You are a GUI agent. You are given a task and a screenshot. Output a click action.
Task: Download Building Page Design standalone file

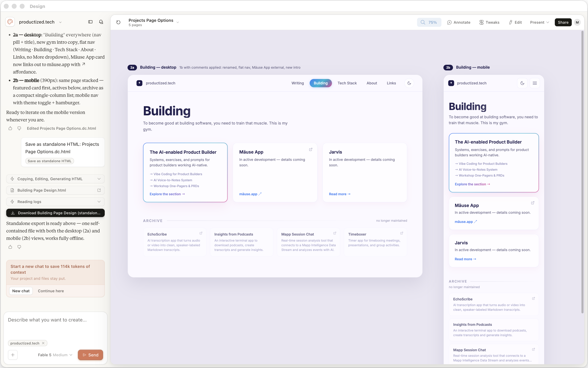coord(55,213)
